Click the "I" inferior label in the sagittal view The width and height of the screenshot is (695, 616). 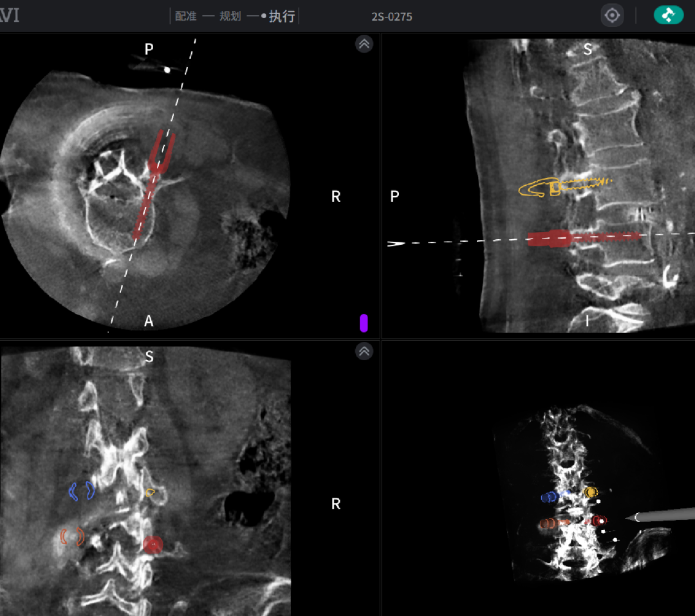click(x=588, y=321)
